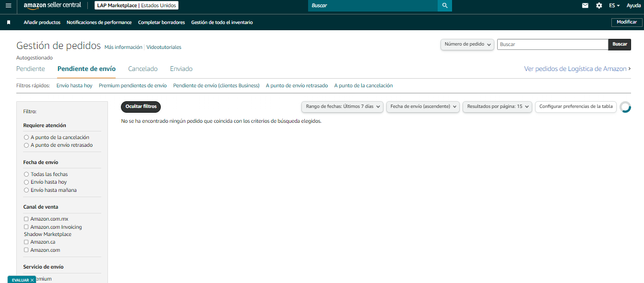Click the 'Canal de venta' filter heading

(41, 207)
